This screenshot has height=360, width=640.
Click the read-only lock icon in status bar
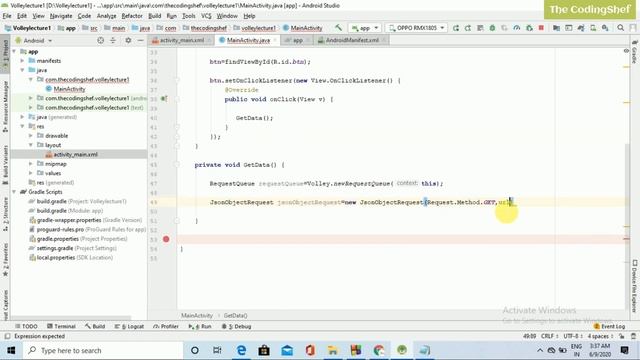pos(621,336)
